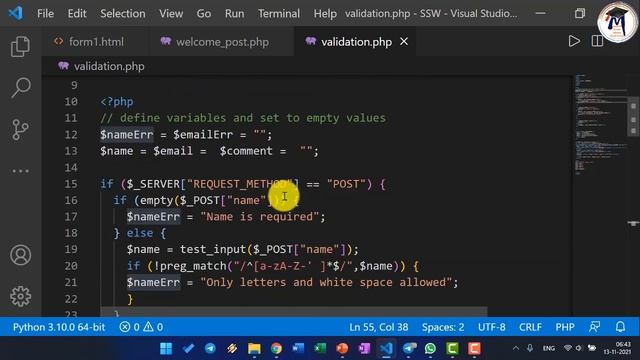Screen dimensions: 640x360
Task: Open the blue checkmark To Do taskbar icon
Action: click(x=188, y=349)
